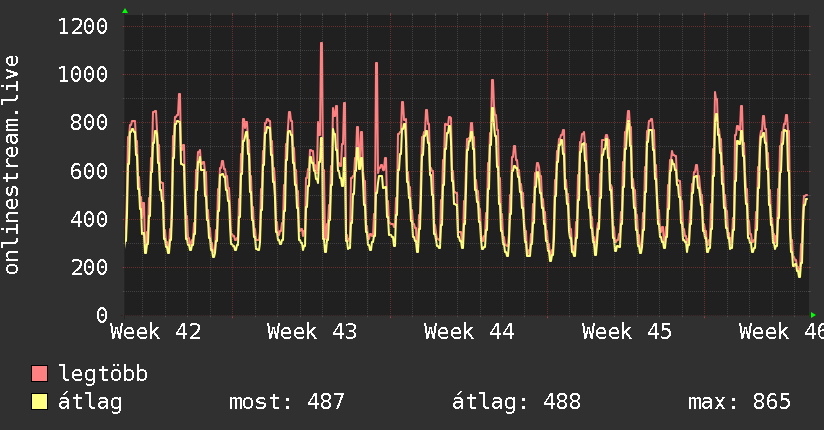Click the 'Week 44' axis label

469,332
